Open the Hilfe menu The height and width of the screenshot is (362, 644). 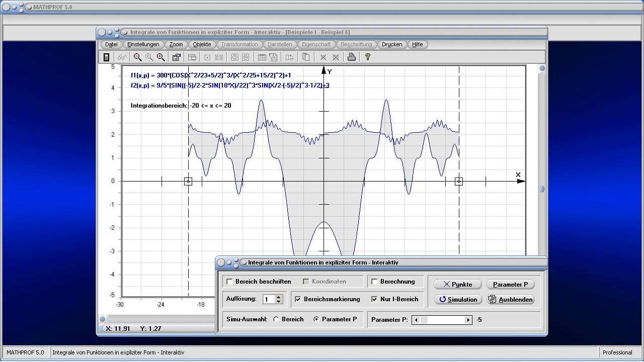pos(418,44)
